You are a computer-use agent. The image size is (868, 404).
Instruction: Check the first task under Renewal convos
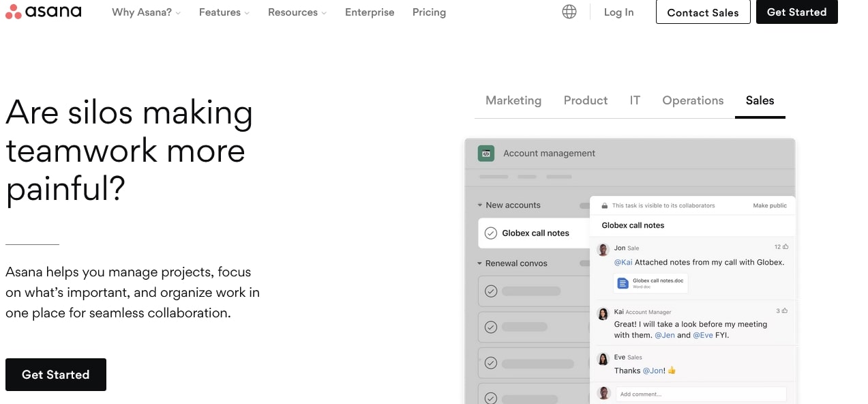[491, 291]
